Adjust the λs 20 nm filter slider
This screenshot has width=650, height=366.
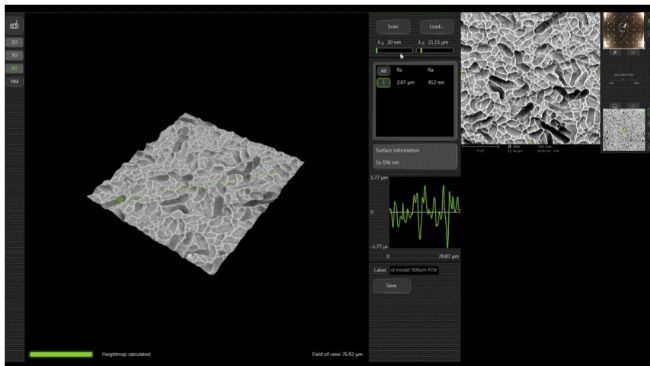click(394, 51)
